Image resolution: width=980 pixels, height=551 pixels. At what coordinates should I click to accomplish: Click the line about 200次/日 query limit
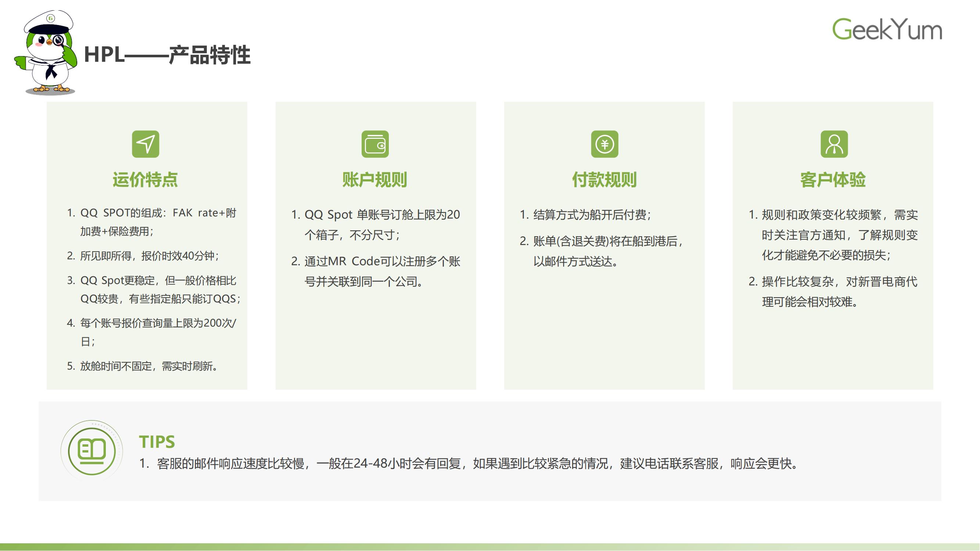tap(158, 323)
